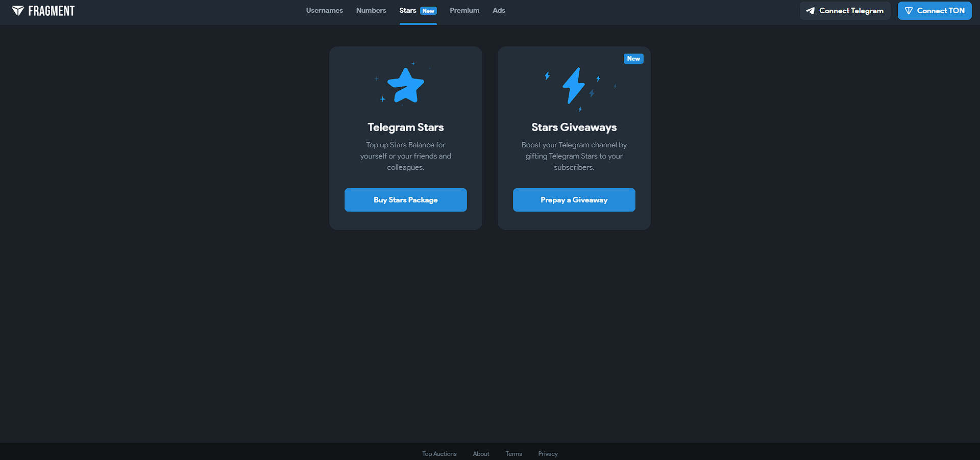The width and height of the screenshot is (980, 460).
Task: Click the Stars Giveaways heading
Action: (574, 127)
